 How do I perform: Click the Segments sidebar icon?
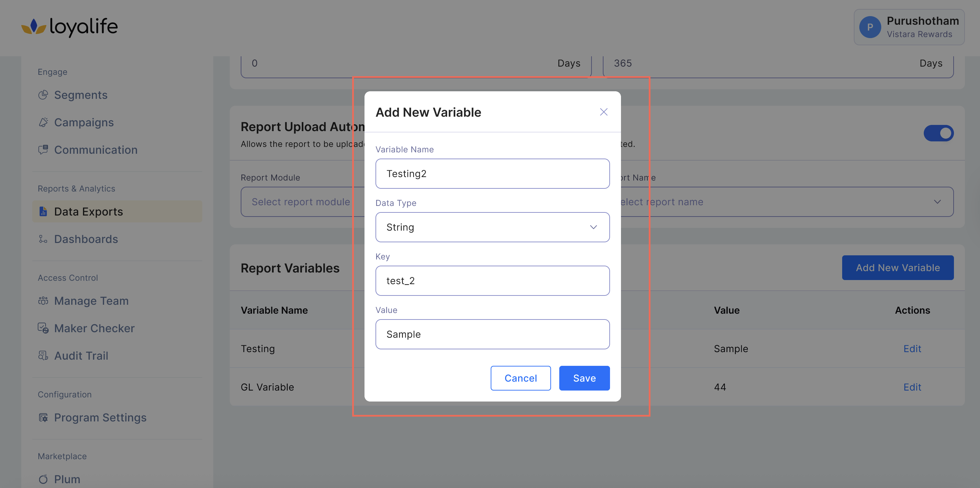click(x=43, y=95)
